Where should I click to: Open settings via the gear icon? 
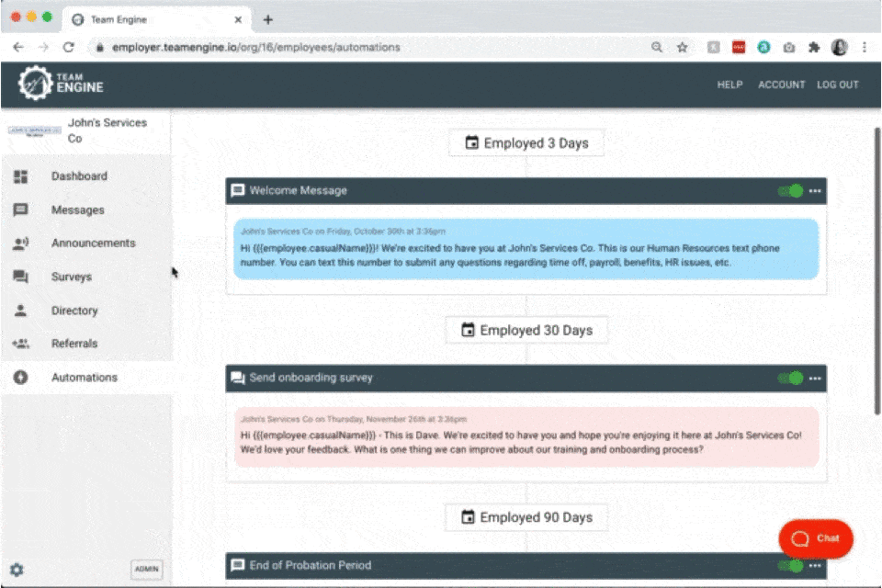pos(17,570)
